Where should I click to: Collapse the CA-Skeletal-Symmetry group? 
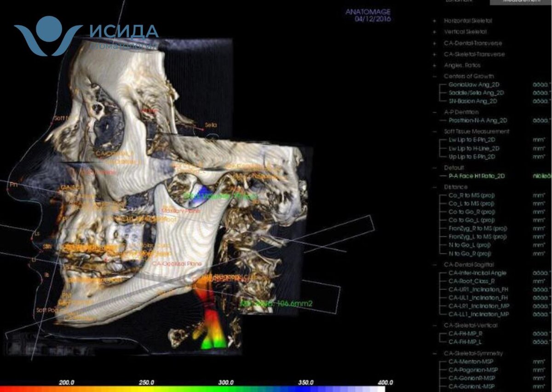(434, 353)
